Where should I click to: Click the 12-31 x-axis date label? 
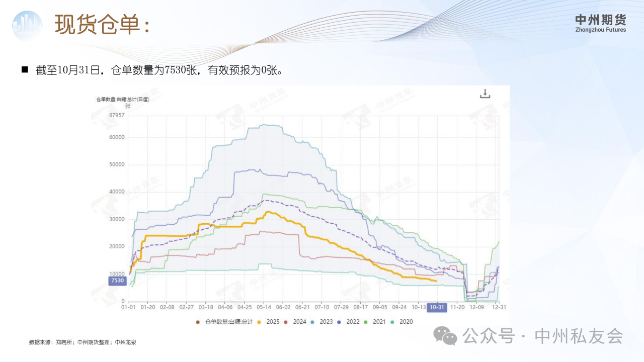click(499, 307)
